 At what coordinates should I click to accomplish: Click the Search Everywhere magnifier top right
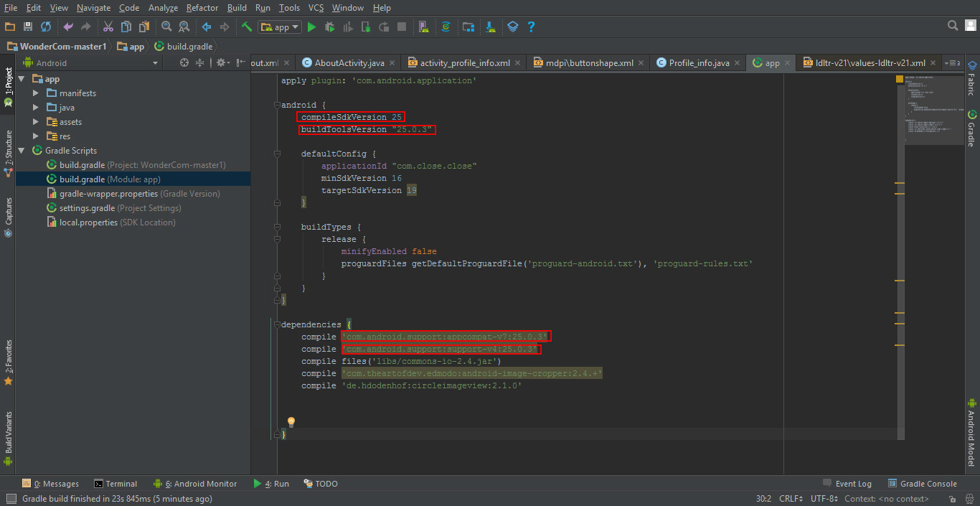(x=953, y=26)
